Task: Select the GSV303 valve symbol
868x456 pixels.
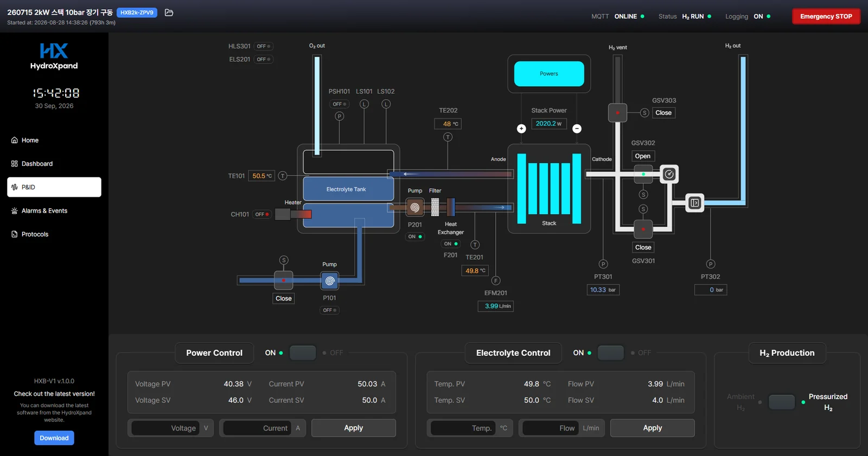Action: (x=617, y=113)
